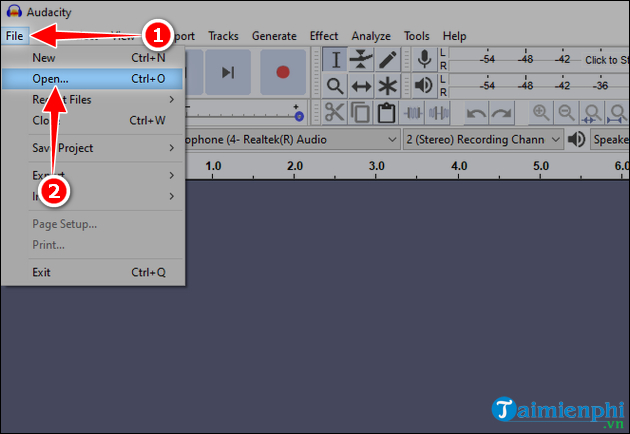Viewport: 630px width, 434px height.
Task: Click the Redo icon
Action: point(502,113)
